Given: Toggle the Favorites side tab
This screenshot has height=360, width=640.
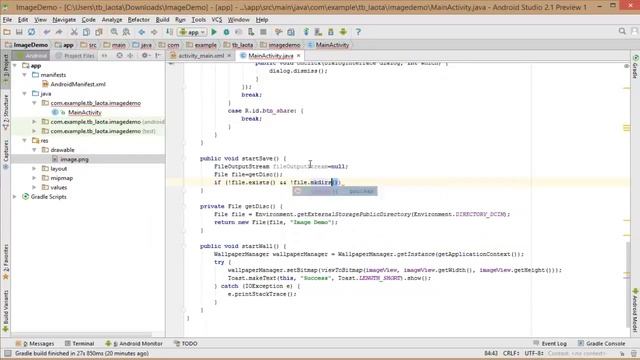Looking at the screenshot, I should tap(6, 262).
